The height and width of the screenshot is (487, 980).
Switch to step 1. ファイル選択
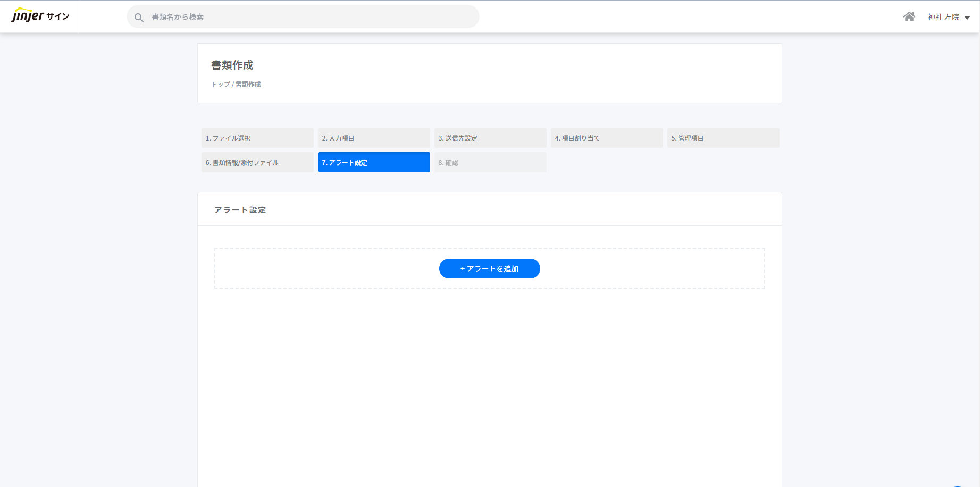coord(257,138)
